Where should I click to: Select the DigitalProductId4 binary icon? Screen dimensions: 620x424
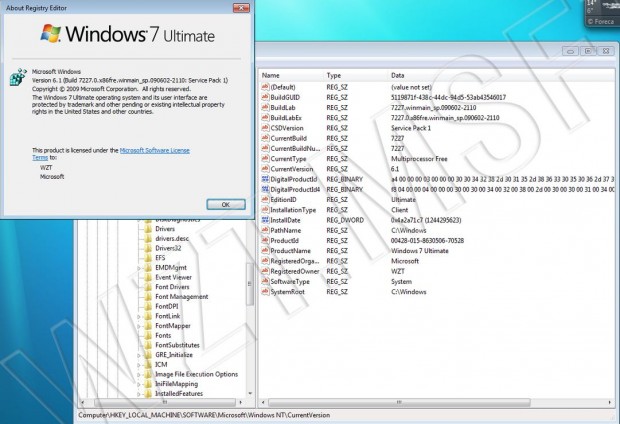click(x=265, y=189)
